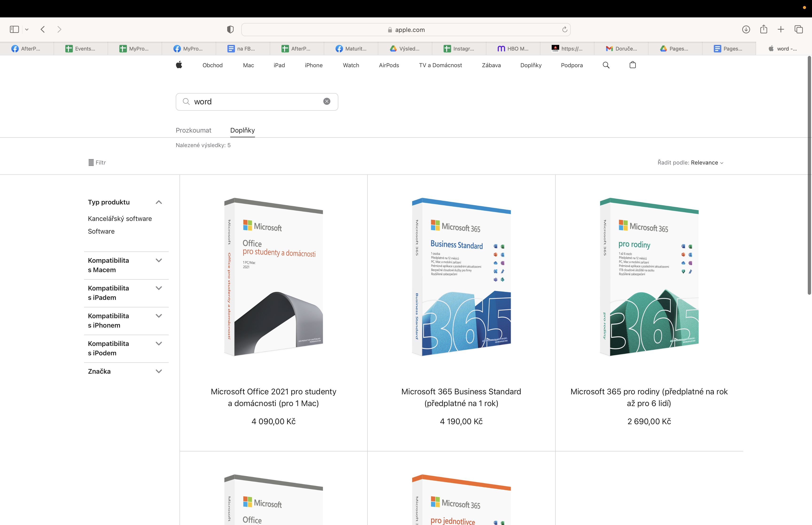Screen dimensions: 812x525
Task: Click the privacy shield icon
Action: click(x=230, y=30)
